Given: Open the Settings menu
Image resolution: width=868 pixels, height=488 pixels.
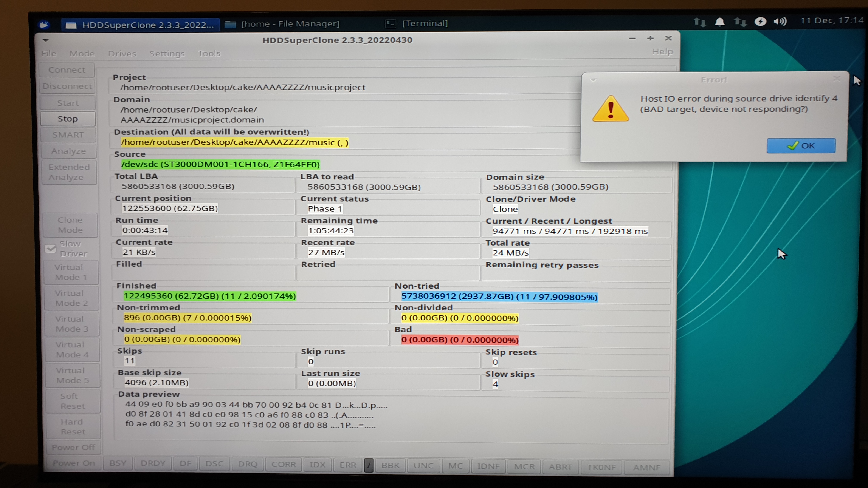Looking at the screenshot, I should [167, 54].
